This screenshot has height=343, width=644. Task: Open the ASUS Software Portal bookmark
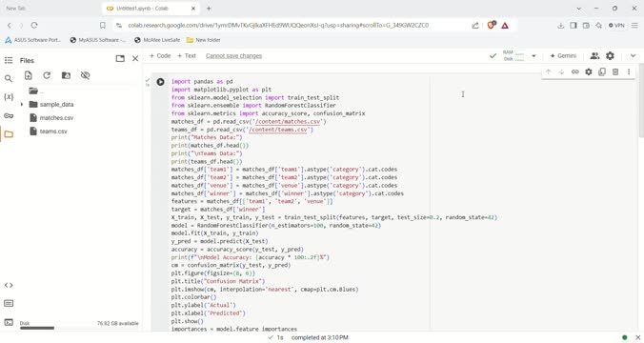32,40
